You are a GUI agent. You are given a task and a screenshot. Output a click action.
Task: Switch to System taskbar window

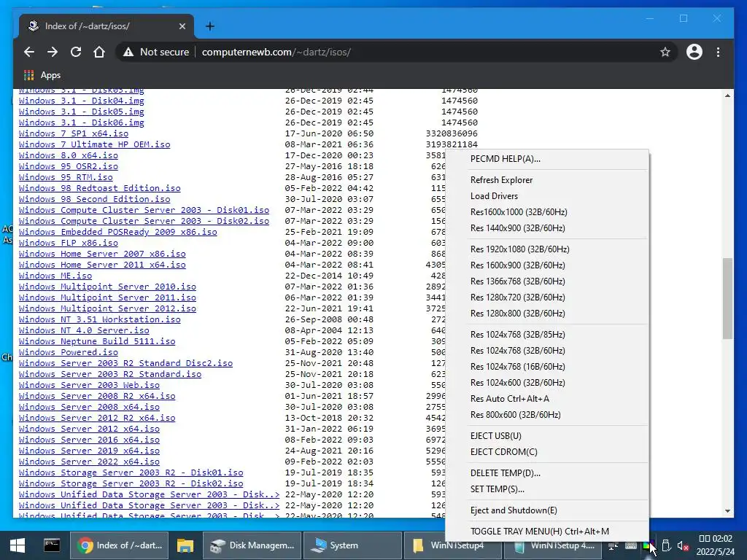353,545
